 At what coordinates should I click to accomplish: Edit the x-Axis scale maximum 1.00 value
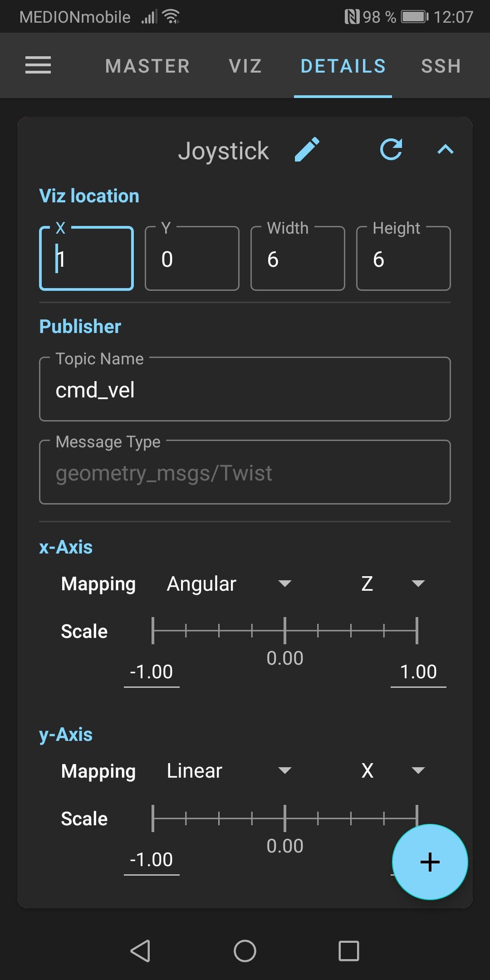click(x=418, y=672)
